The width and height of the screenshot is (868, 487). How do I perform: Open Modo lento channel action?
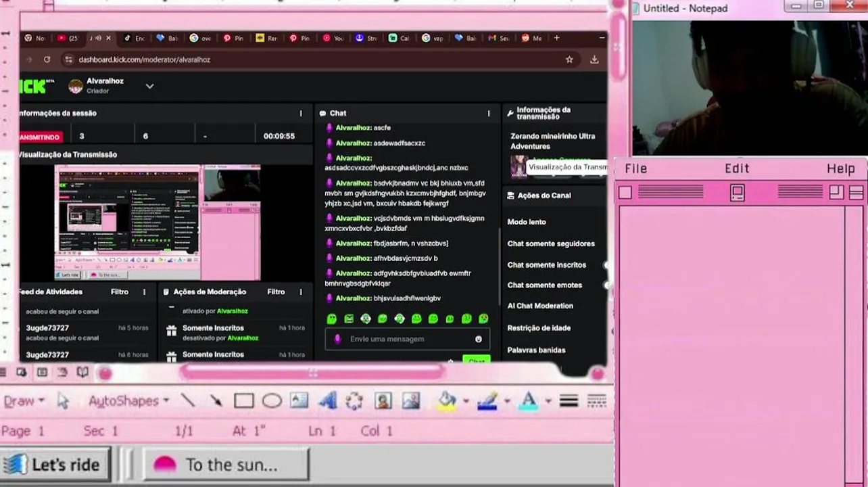coord(527,222)
